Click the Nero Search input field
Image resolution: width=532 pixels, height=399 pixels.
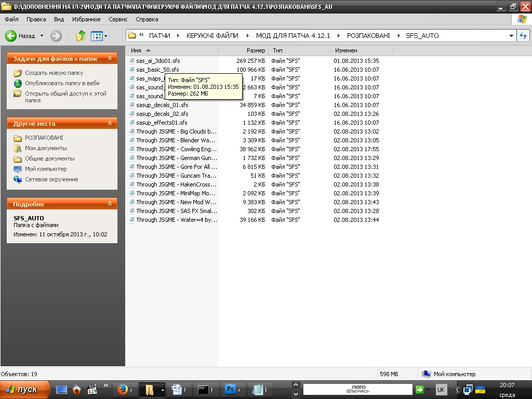point(357,390)
